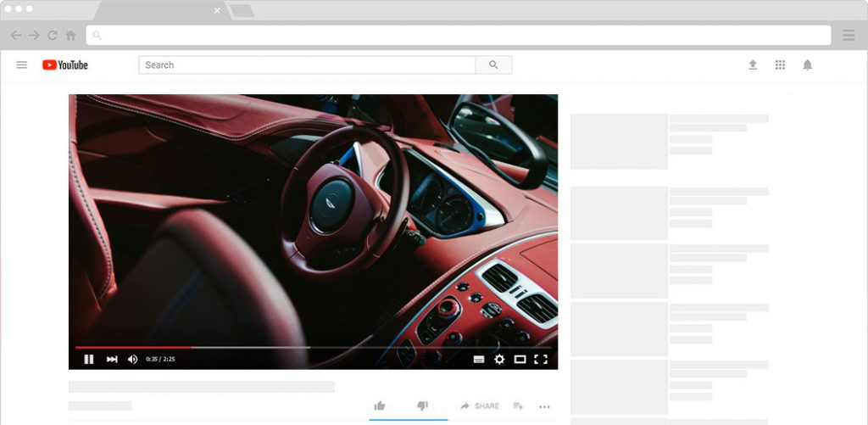Viewport: 868px width, 425px height.
Task: Click the video progress bar
Action: coord(313,348)
